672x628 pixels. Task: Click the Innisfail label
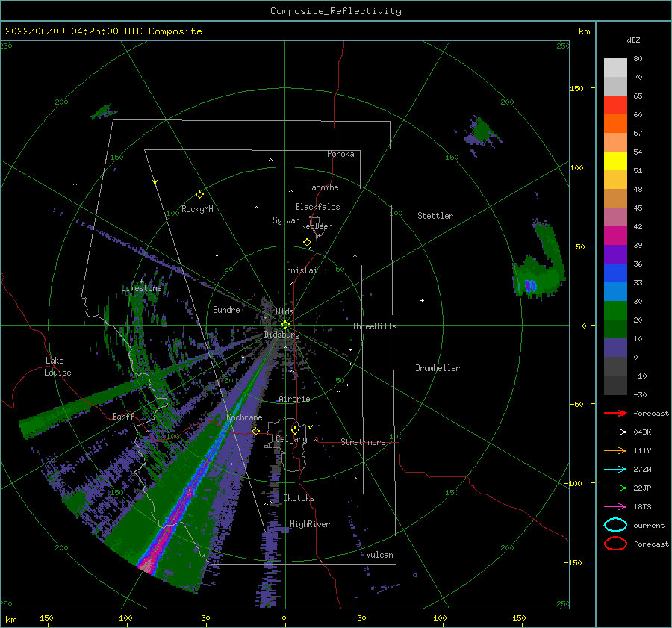pos(302,270)
